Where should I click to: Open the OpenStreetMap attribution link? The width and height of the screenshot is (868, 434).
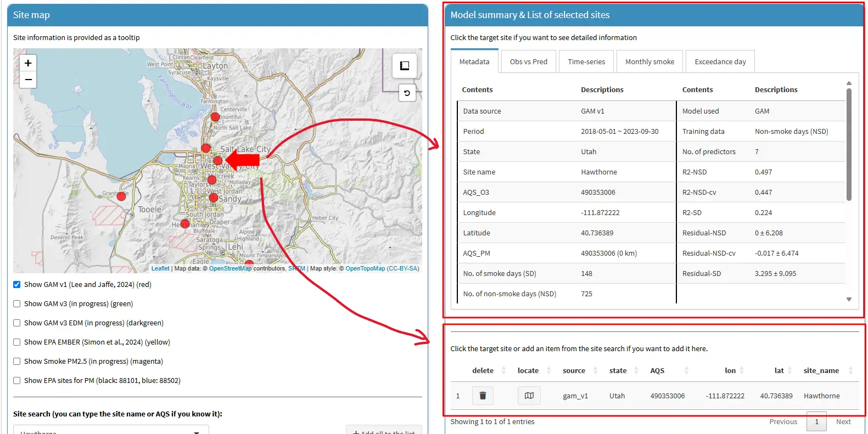point(230,269)
